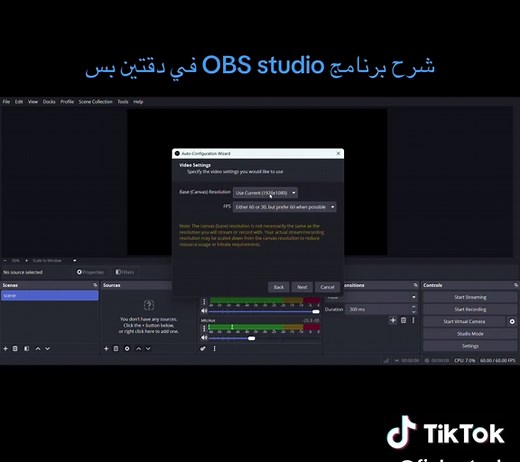The height and width of the screenshot is (462, 520).
Task: Adjust the Mic/Aux volume slider
Action: click(251, 338)
